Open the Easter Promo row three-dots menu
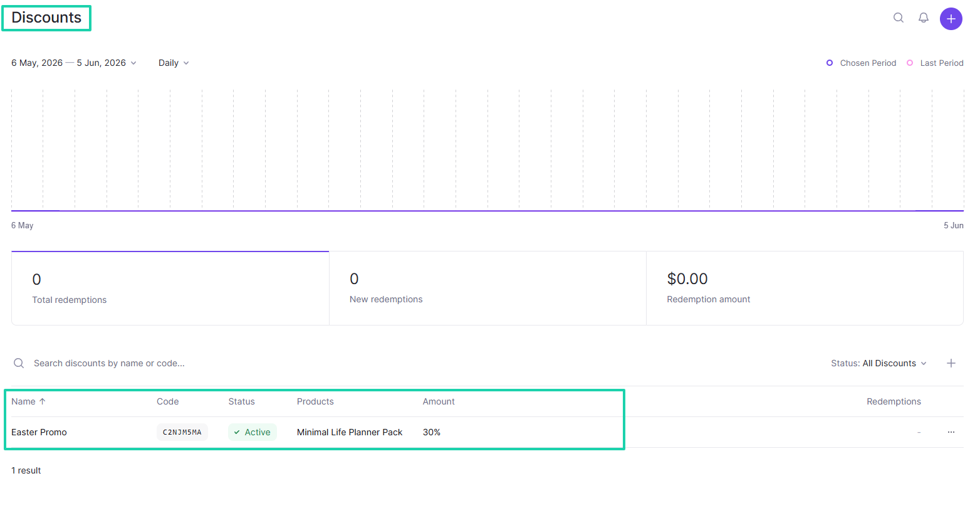980x508 pixels. [x=951, y=432]
